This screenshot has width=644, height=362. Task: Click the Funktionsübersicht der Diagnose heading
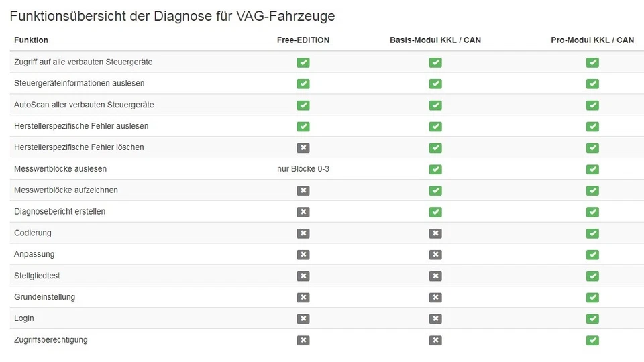coord(172,15)
